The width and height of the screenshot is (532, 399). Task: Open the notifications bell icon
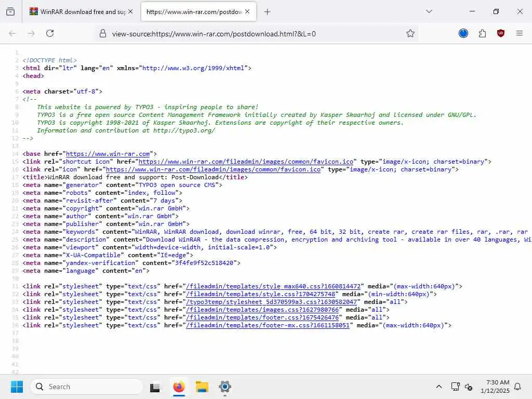point(518,387)
